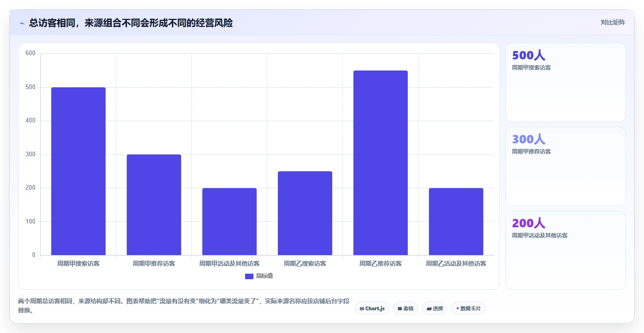Click the 周期甲搜索访客 x-axis label
The width and height of the screenshot is (644, 333).
(78, 263)
